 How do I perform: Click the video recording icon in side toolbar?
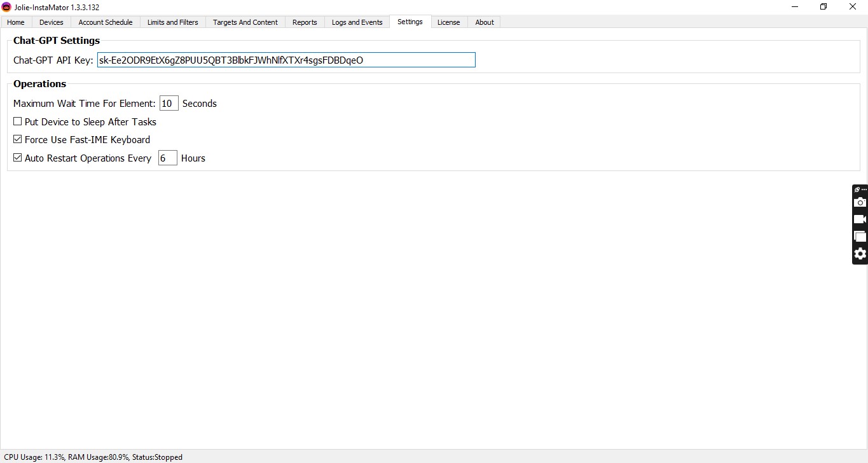[x=860, y=219]
